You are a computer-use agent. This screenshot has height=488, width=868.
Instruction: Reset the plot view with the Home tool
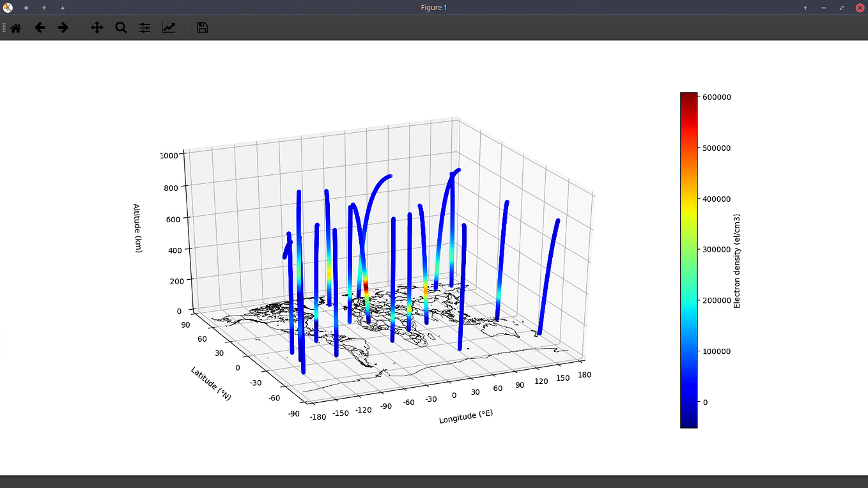pyautogui.click(x=15, y=27)
